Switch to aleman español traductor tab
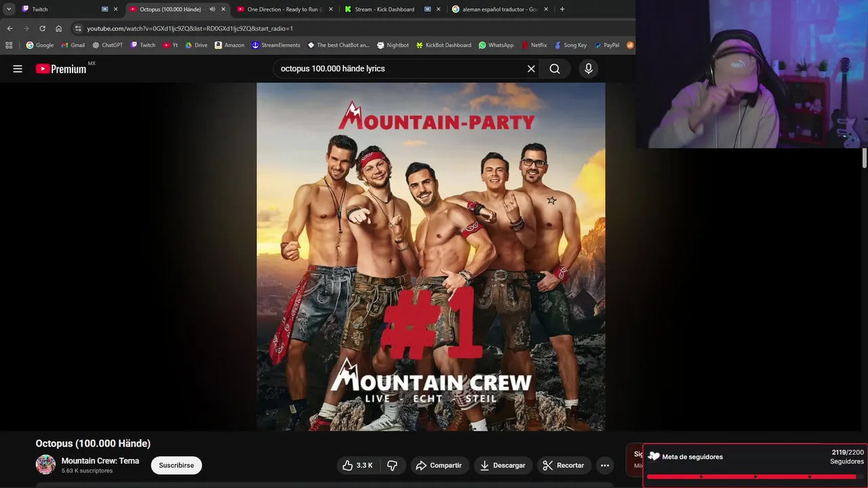Viewport: 868px width, 488px height. click(x=500, y=9)
